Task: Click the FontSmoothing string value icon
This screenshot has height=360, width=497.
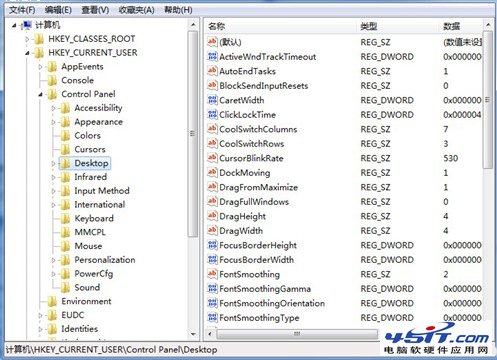Action: (x=212, y=274)
